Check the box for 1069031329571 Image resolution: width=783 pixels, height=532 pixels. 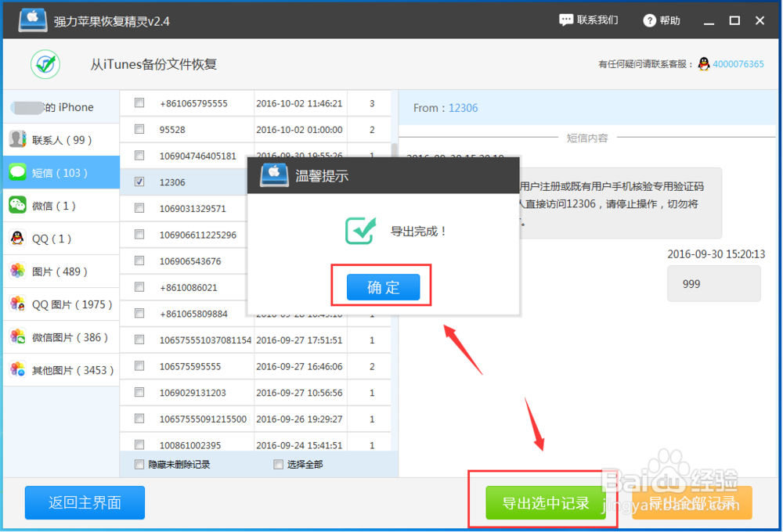coord(139,208)
